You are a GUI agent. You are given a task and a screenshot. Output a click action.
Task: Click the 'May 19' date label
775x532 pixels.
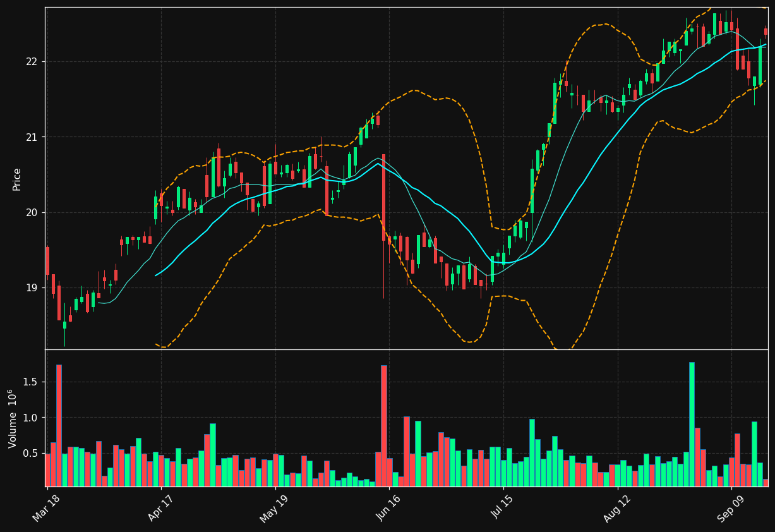click(273, 507)
